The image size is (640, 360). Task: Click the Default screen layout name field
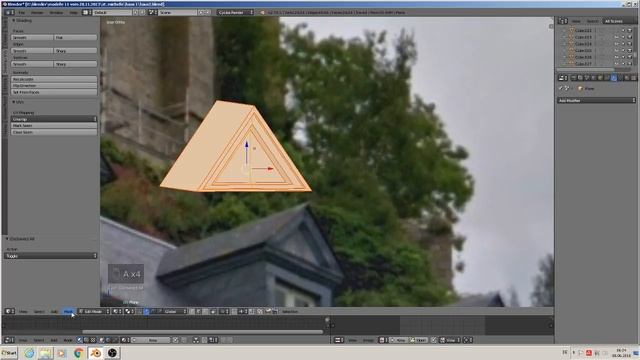(x=112, y=12)
